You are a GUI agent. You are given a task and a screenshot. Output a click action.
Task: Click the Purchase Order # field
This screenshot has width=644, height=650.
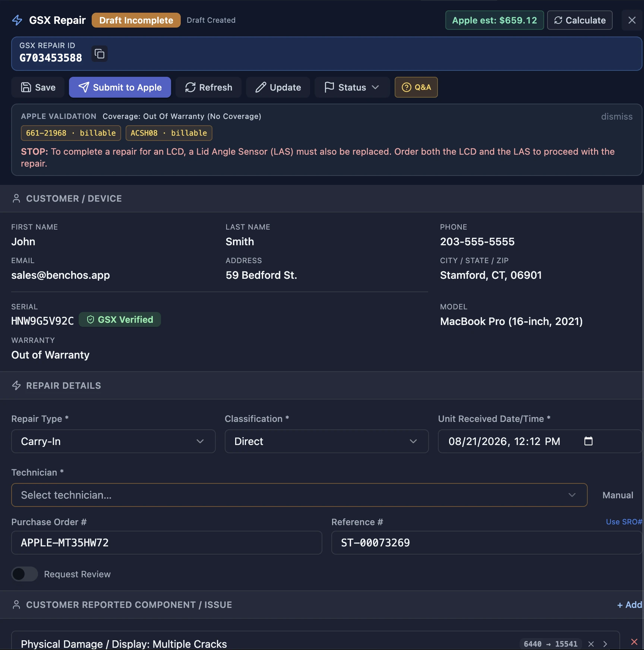167,543
